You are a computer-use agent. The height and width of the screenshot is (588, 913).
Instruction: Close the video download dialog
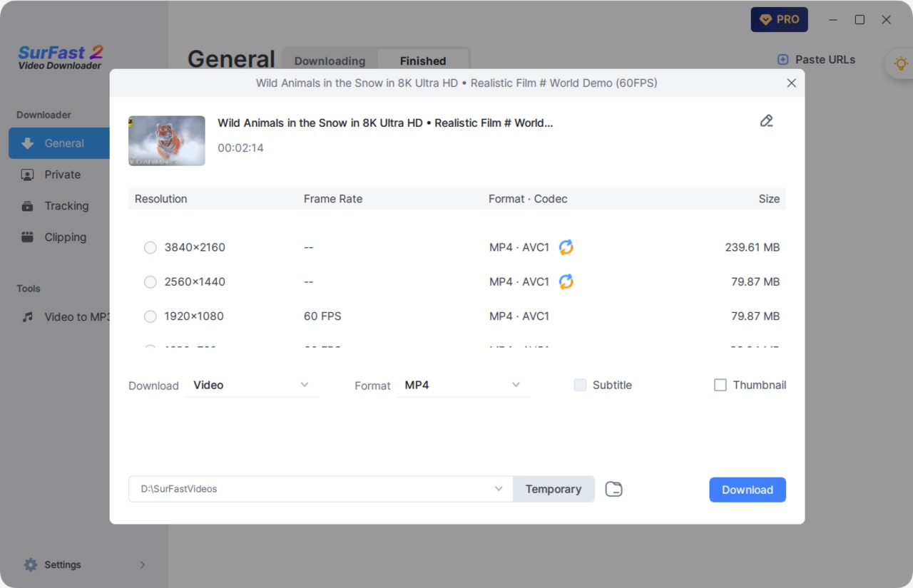(791, 83)
